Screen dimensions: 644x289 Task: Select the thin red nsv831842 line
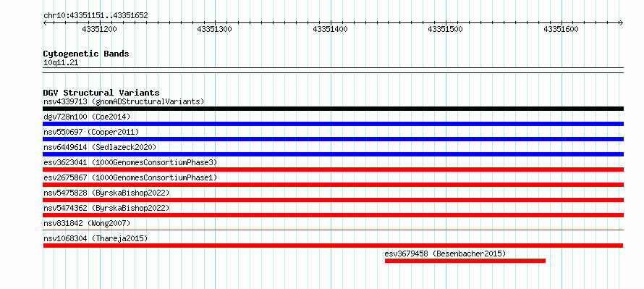pos(333,230)
